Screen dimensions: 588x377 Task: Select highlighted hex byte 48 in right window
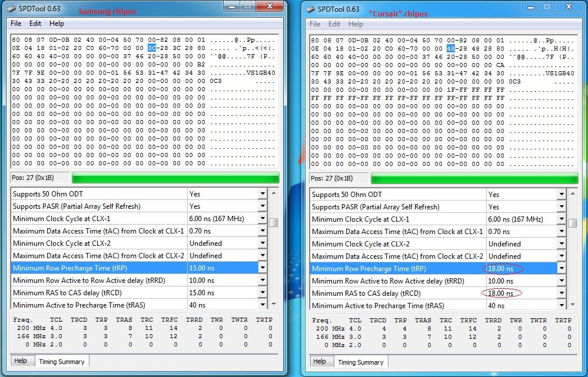pyautogui.click(x=451, y=49)
